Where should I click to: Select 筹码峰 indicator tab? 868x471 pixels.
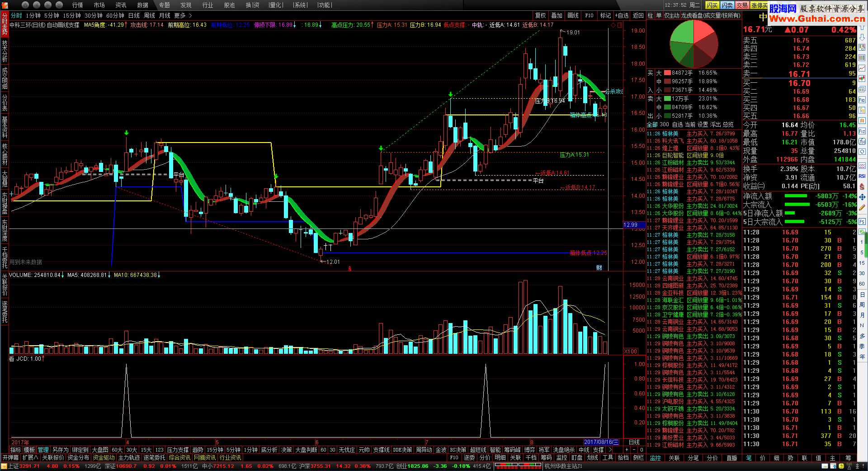click(512, 450)
